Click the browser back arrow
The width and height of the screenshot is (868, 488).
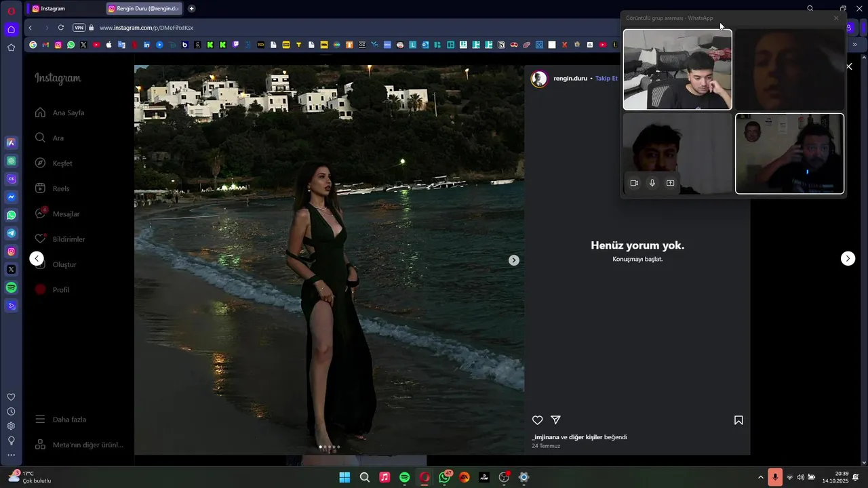[31, 28]
